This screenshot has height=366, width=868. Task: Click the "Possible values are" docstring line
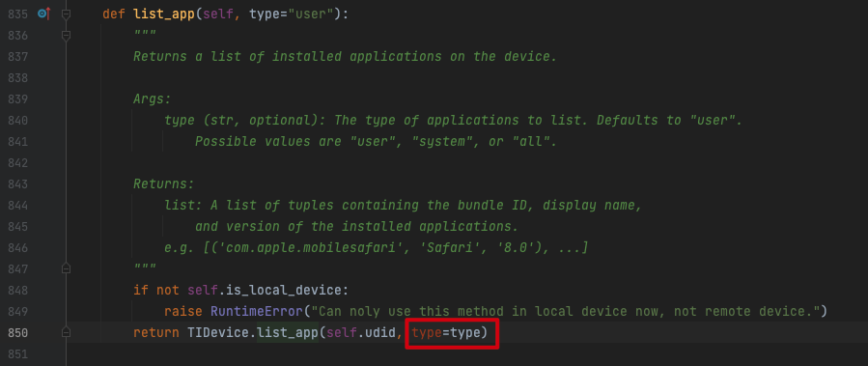[376, 141]
